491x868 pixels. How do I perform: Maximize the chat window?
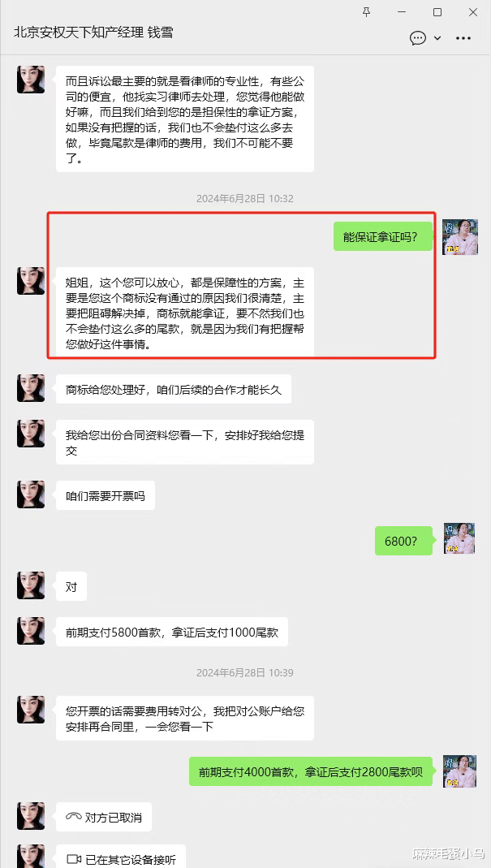(437, 11)
